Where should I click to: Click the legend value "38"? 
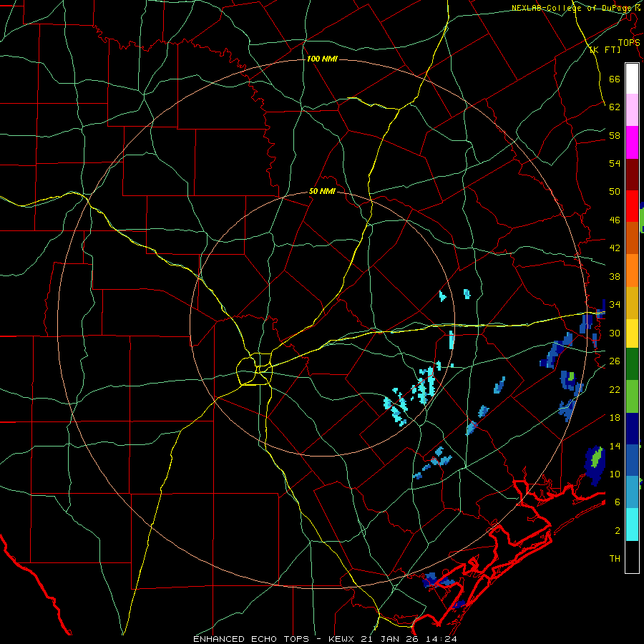[615, 277]
